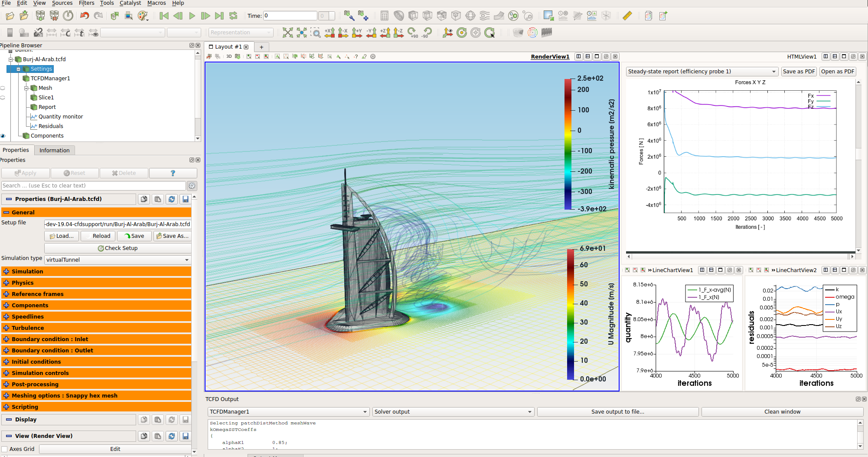Set view direction to +X
The image size is (868, 457).
tap(330, 33)
